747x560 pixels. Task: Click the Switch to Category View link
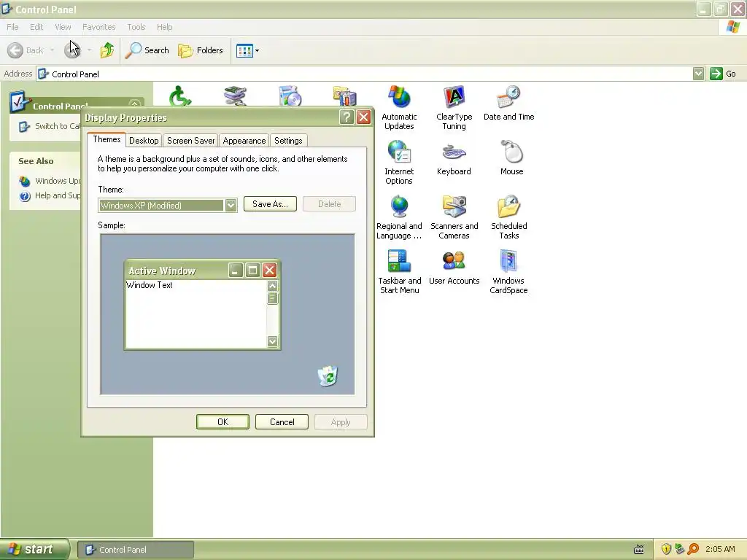coord(50,126)
